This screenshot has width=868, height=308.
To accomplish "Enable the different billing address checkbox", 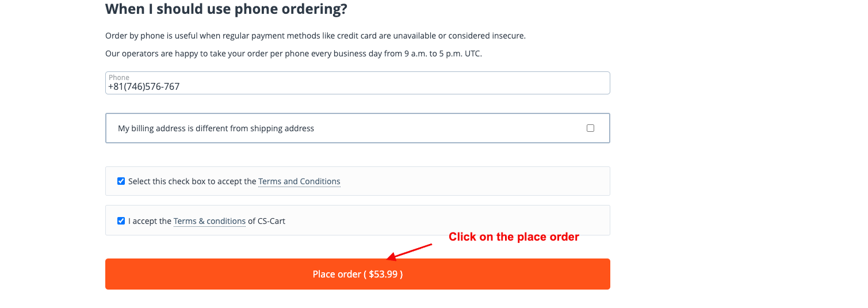I will (x=590, y=128).
